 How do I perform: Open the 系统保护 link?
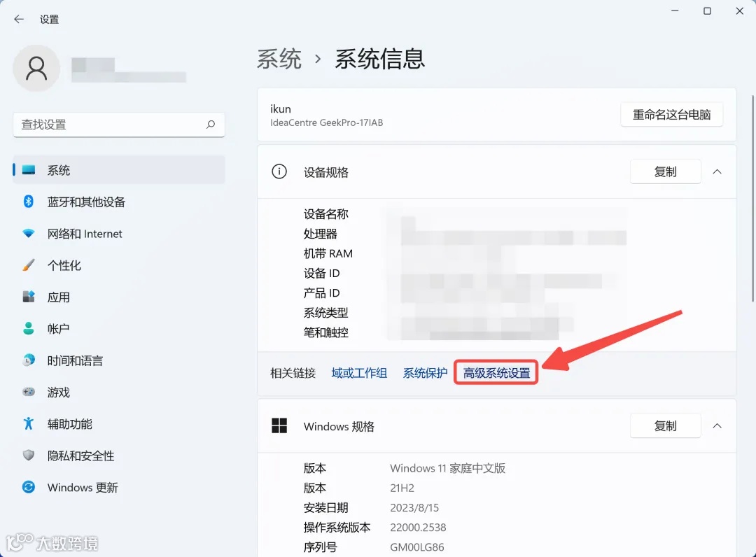coord(426,373)
